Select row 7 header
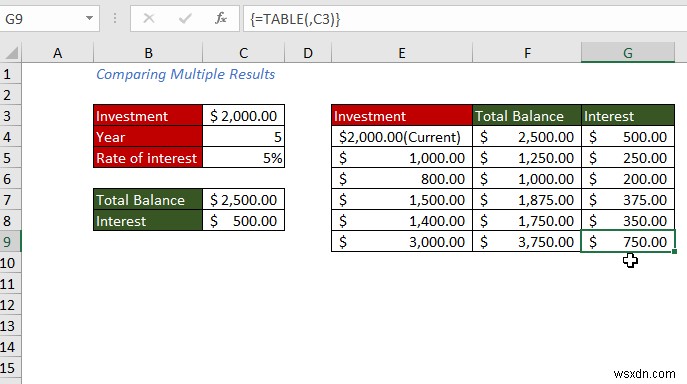The height and width of the screenshot is (384, 687). 10,200
